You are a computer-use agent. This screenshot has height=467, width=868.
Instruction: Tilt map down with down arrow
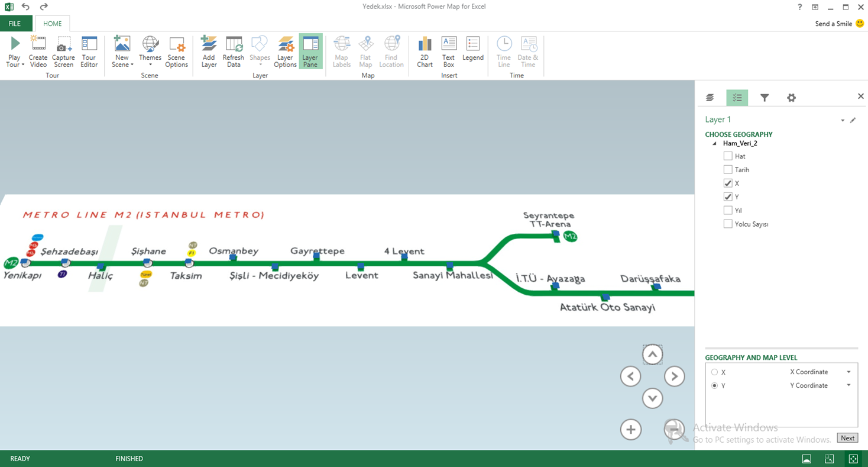[652, 398]
